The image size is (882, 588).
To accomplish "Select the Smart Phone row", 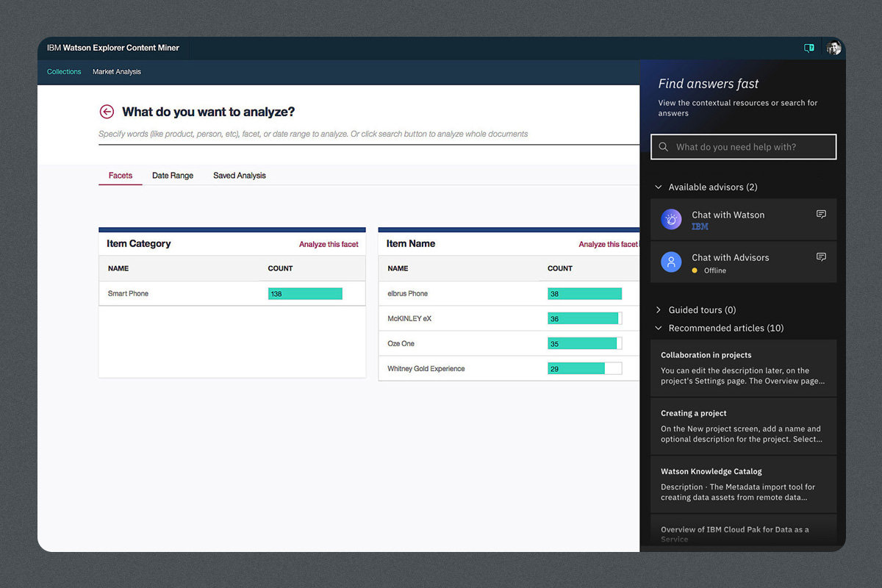I will pos(232,293).
